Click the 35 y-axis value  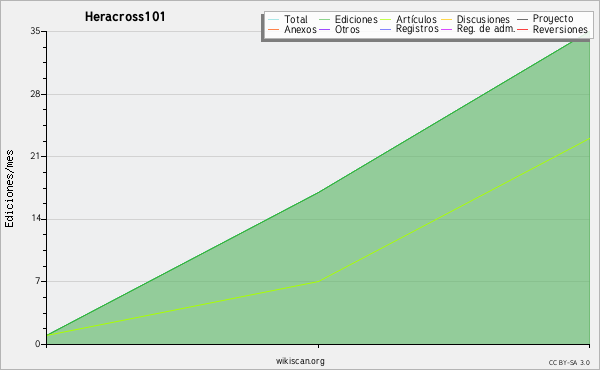coord(35,31)
